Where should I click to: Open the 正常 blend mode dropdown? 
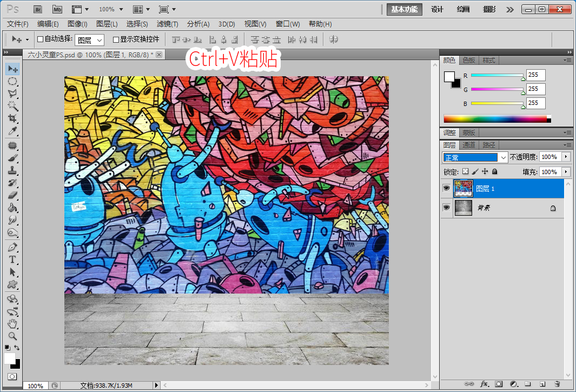[x=475, y=157]
